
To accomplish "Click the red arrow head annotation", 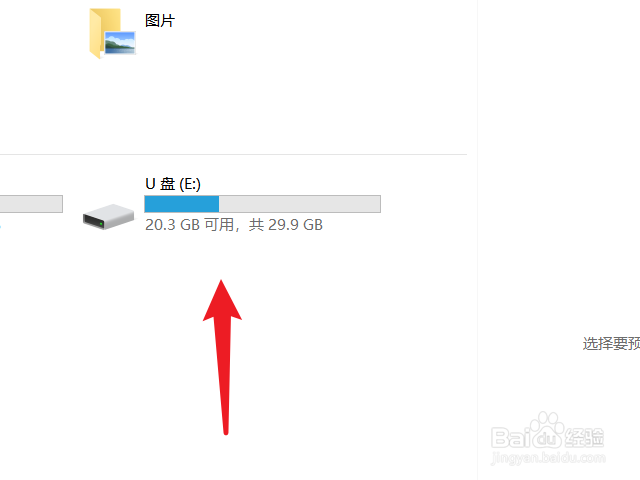I will pos(222,300).
